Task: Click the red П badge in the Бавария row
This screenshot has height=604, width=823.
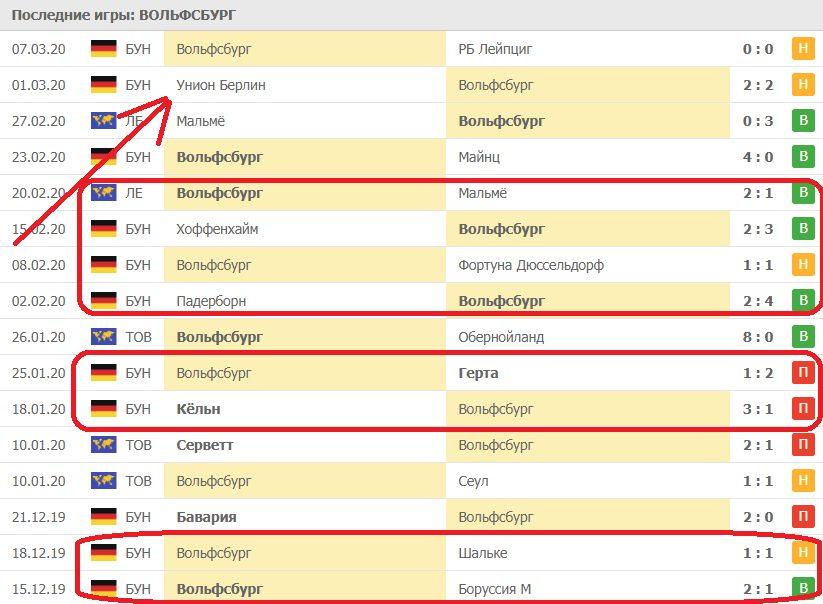Action: (801, 517)
